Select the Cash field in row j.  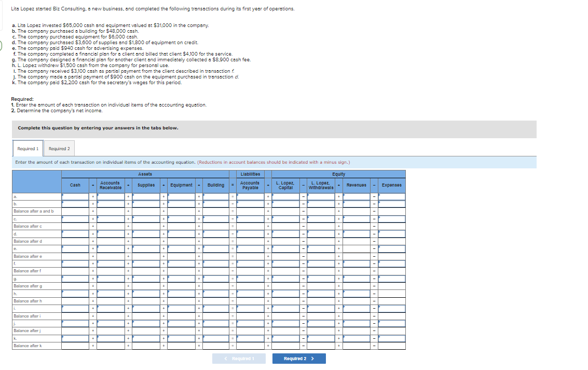pyautogui.click(x=75, y=323)
